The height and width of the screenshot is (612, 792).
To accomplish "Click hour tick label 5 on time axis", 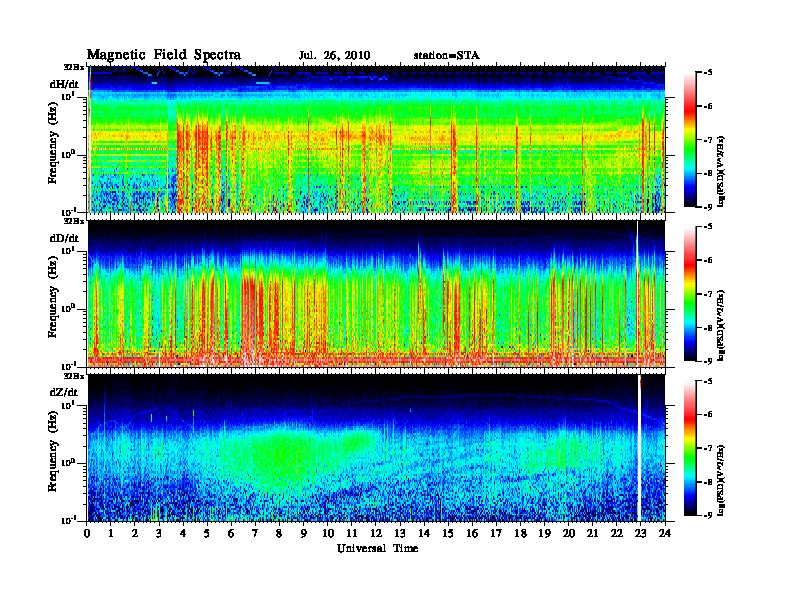I will [x=207, y=534].
